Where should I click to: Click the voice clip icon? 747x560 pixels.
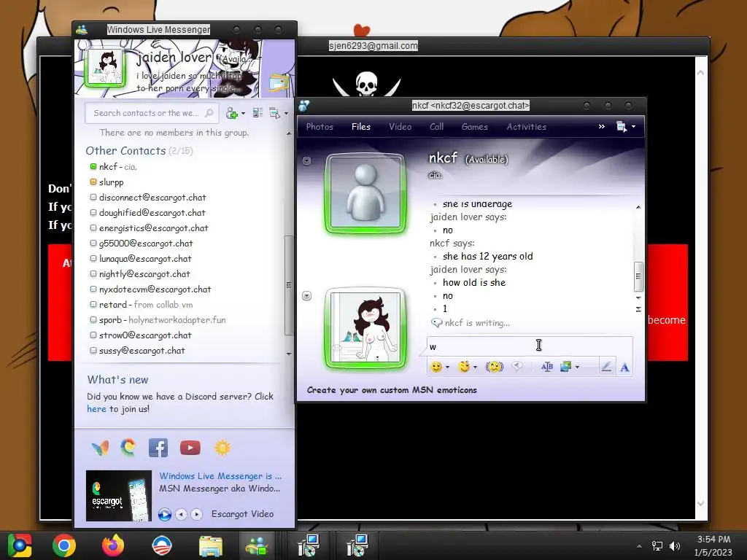(x=517, y=366)
